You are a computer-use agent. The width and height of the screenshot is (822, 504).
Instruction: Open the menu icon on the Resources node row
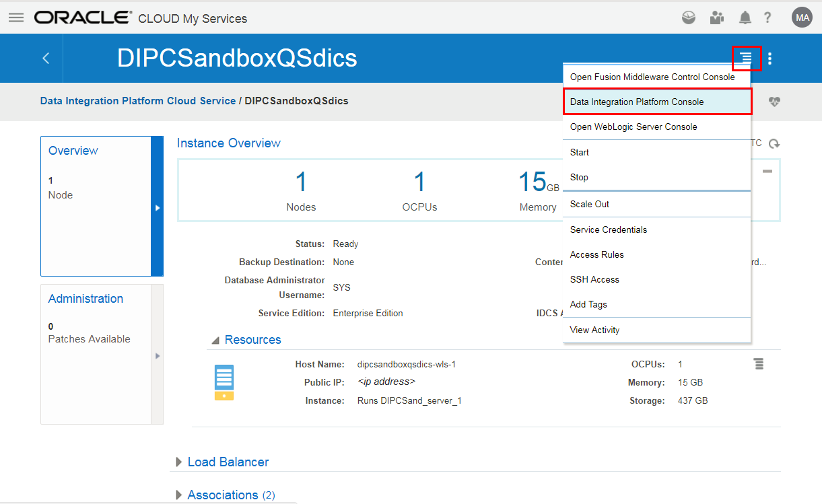pos(759,363)
